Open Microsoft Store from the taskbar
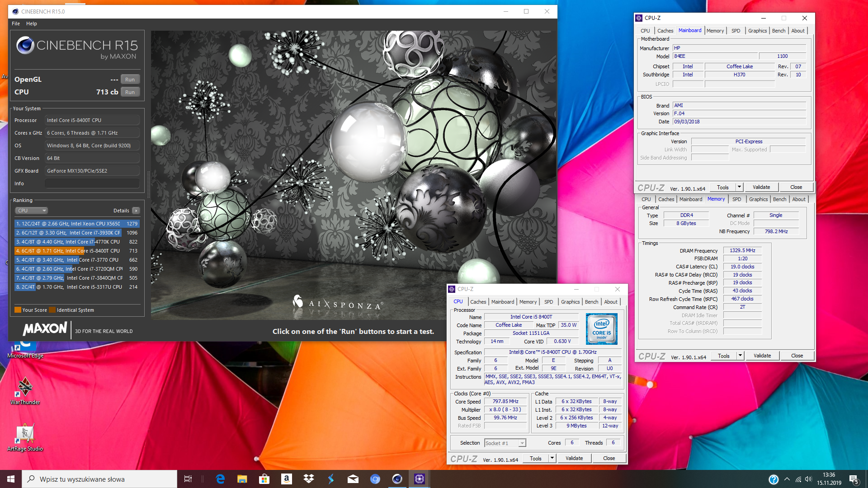868x488 pixels. tap(264, 479)
